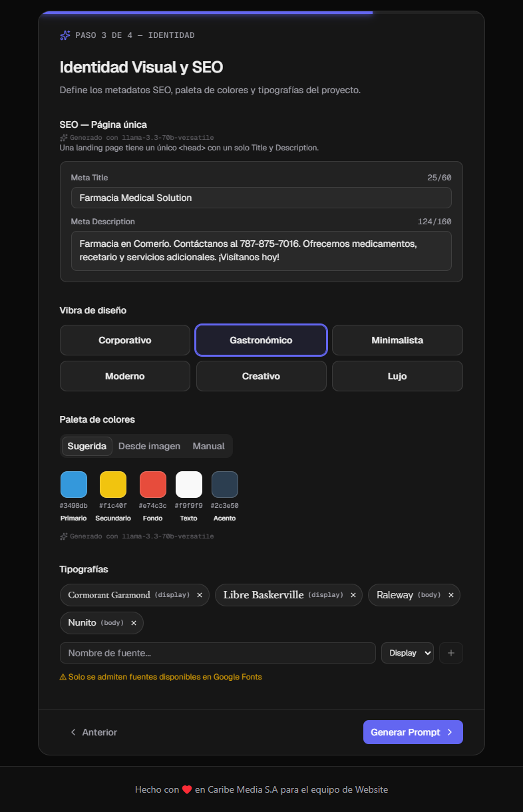Pick the blue Primario color swatch
This screenshot has height=812, width=523.
(74, 485)
